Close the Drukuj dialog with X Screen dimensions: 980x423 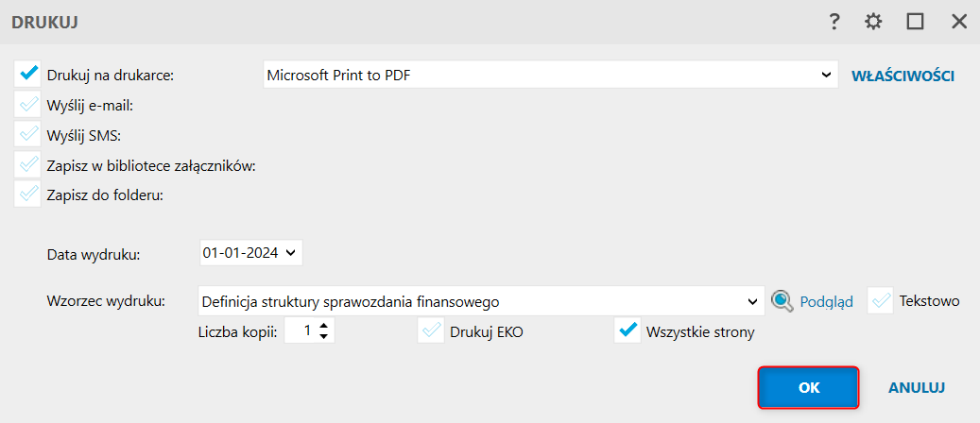click(x=958, y=22)
